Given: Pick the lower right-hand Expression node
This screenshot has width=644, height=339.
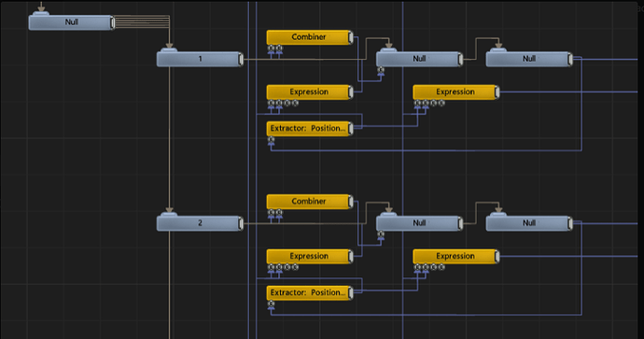Looking at the screenshot, I should tap(455, 257).
